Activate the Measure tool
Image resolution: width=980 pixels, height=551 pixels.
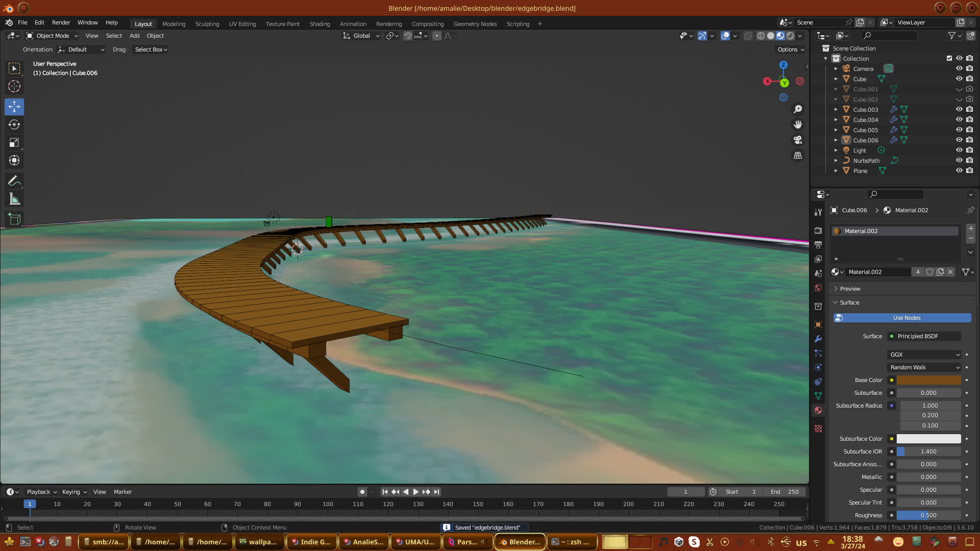[x=14, y=199]
